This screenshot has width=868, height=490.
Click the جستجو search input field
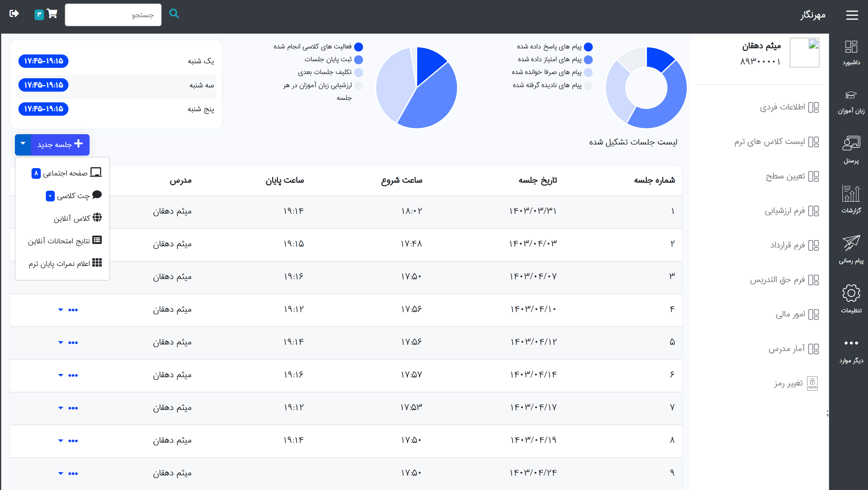pos(113,15)
